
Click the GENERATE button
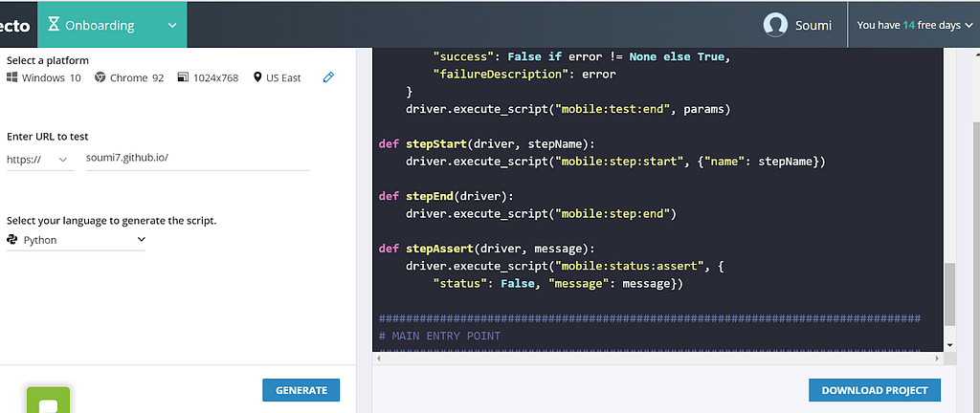301,390
